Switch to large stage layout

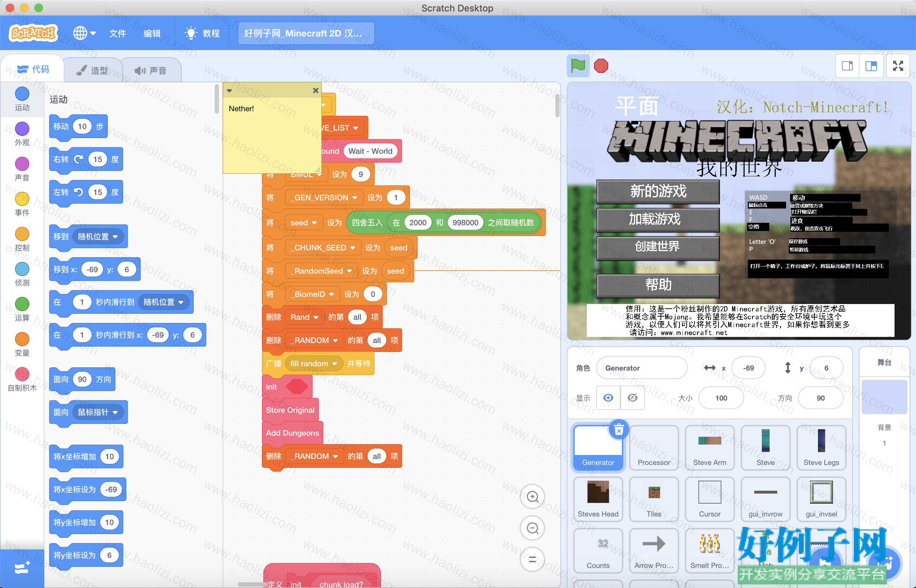[x=871, y=66]
